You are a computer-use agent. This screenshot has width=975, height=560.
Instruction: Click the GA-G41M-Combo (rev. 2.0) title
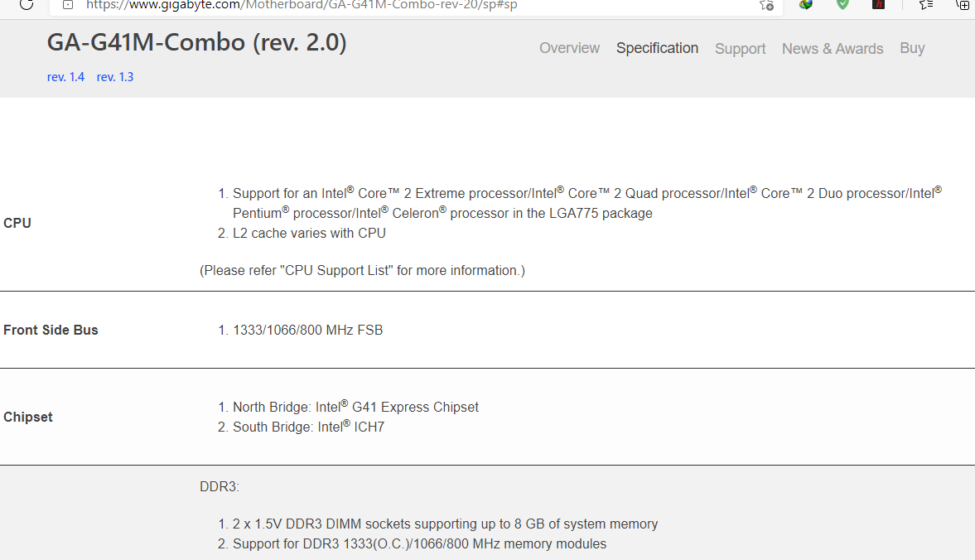click(196, 43)
